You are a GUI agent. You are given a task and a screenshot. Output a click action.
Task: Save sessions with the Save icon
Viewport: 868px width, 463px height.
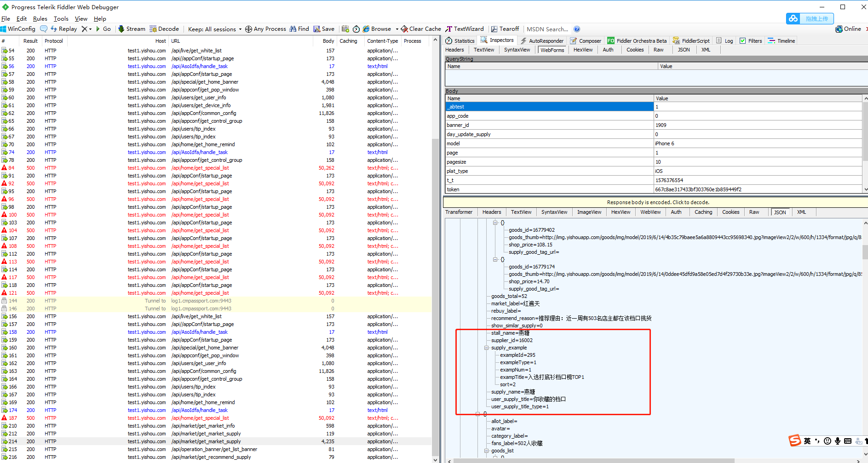324,29
